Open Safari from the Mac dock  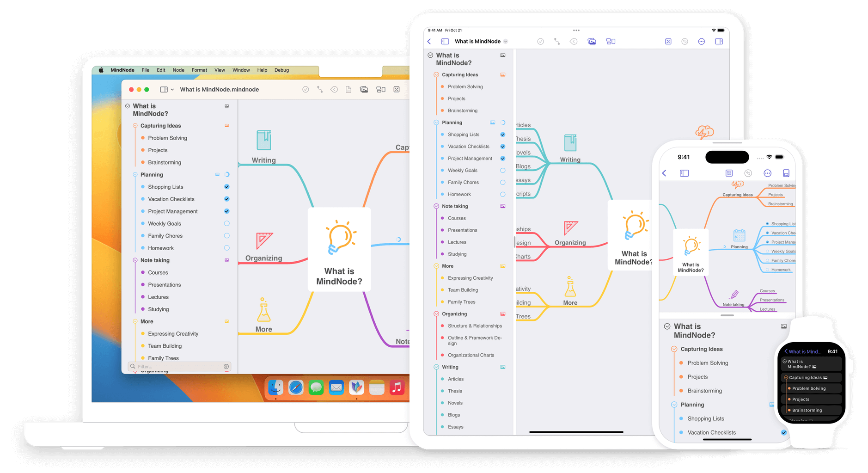coord(296,387)
